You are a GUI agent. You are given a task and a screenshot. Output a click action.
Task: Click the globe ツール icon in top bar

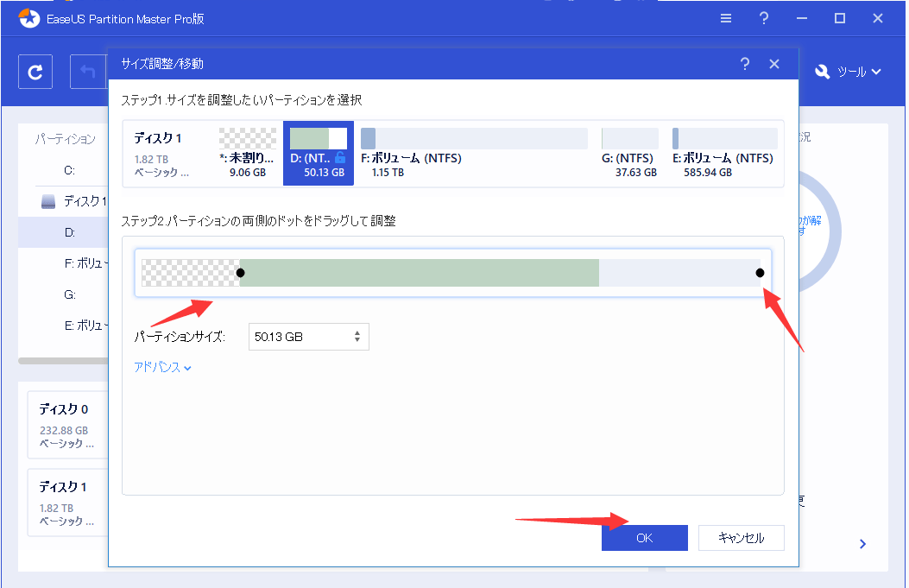pyautogui.click(x=823, y=73)
